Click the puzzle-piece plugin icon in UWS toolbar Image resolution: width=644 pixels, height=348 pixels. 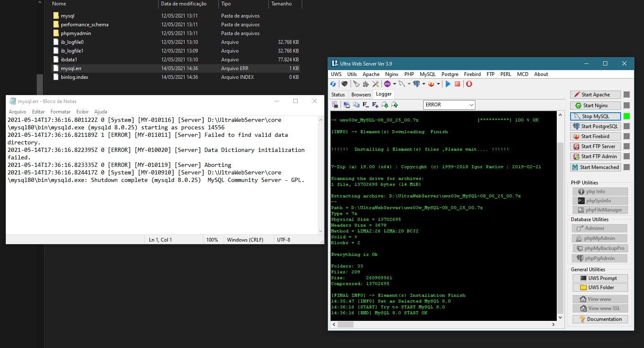pos(366,84)
